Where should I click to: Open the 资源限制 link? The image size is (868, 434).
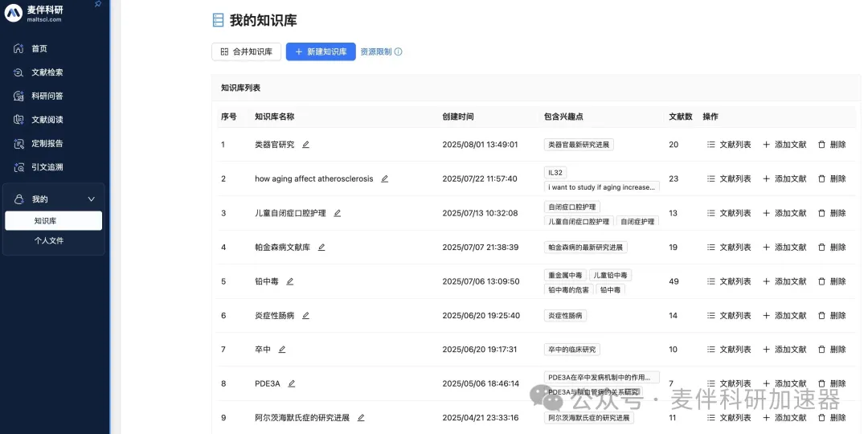(375, 51)
